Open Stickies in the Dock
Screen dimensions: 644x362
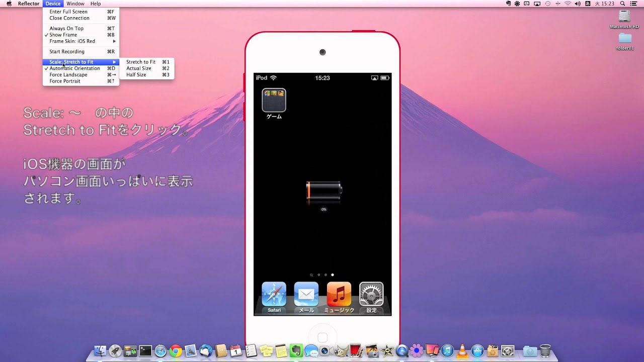coord(266,350)
